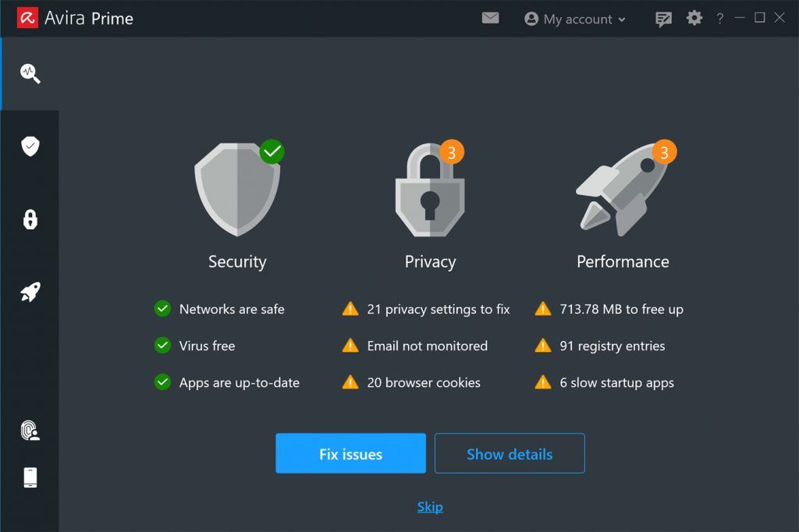The image size is (799, 532).
Task: Open Show details
Action: coord(509,453)
